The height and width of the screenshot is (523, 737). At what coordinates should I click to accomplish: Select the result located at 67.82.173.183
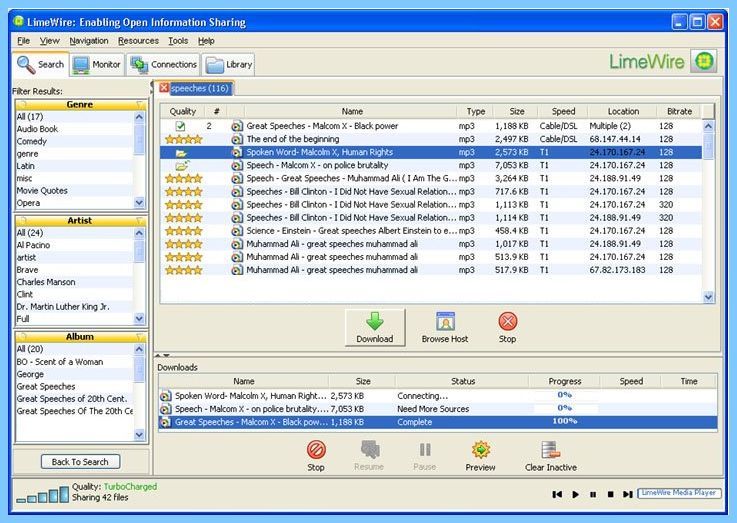(x=431, y=270)
